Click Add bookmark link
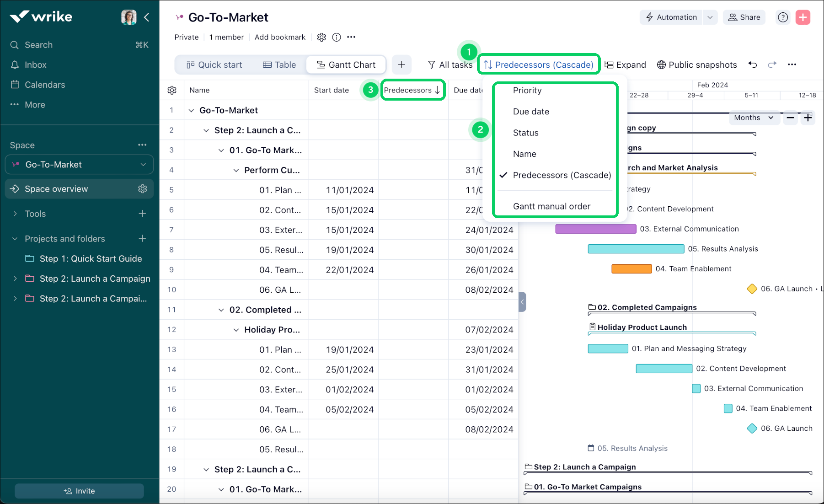Screen dimensions: 824x504 coord(280,37)
